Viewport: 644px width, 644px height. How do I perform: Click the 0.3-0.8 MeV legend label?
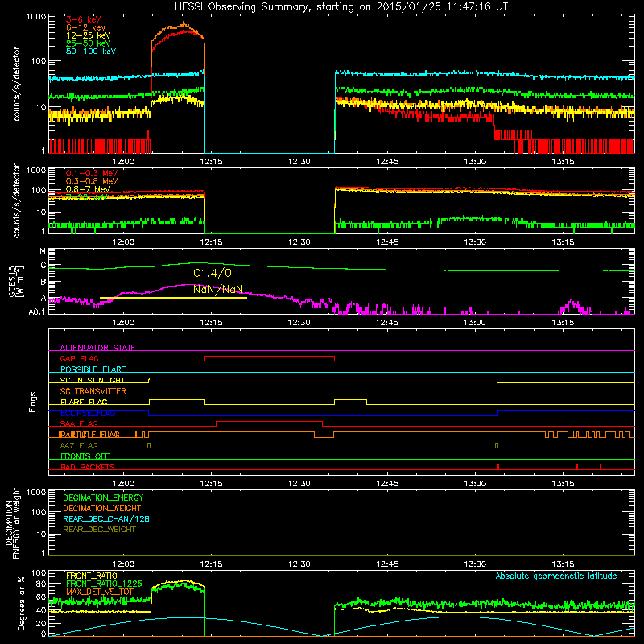92,181
